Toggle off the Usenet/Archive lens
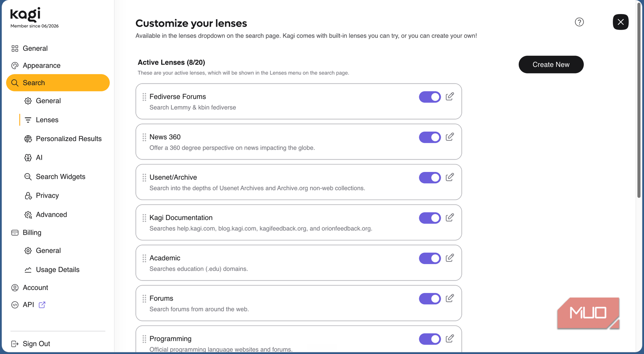Screen dimensions: 644x354 point(430,177)
